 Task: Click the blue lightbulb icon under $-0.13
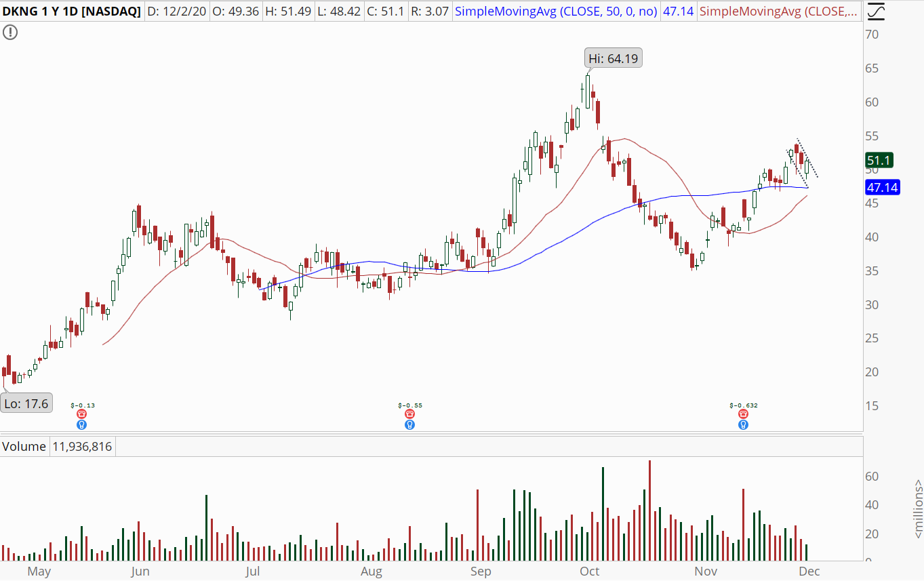click(x=82, y=425)
